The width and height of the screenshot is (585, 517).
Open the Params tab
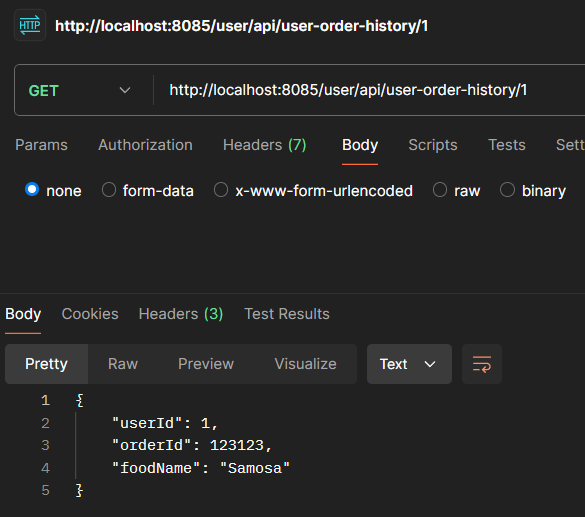pos(41,145)
